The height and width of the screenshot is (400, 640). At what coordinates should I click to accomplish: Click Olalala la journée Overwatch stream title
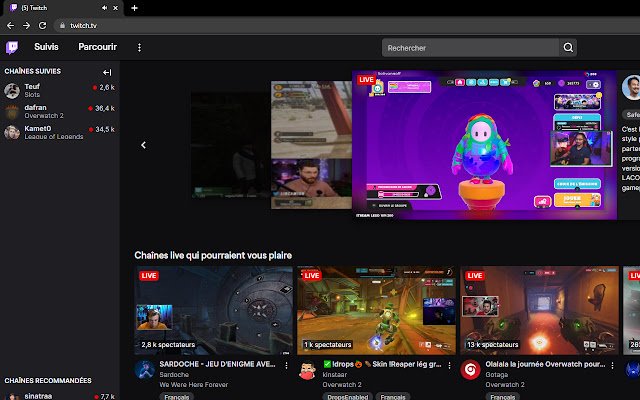pos(545,364)
